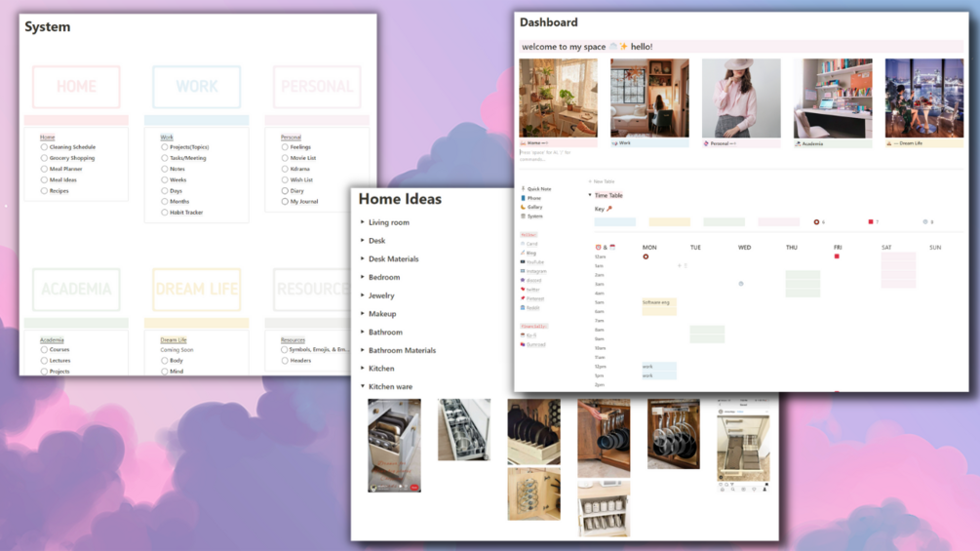Tick the Meal Planner checkbox
The image size is (980, 551).
pos(44,169)
